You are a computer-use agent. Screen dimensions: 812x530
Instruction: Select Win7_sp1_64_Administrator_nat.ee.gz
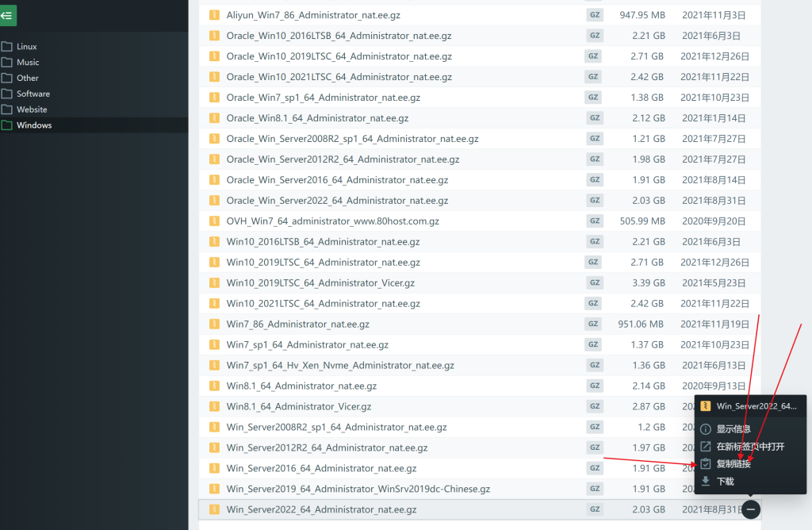(x=308, y=344)
